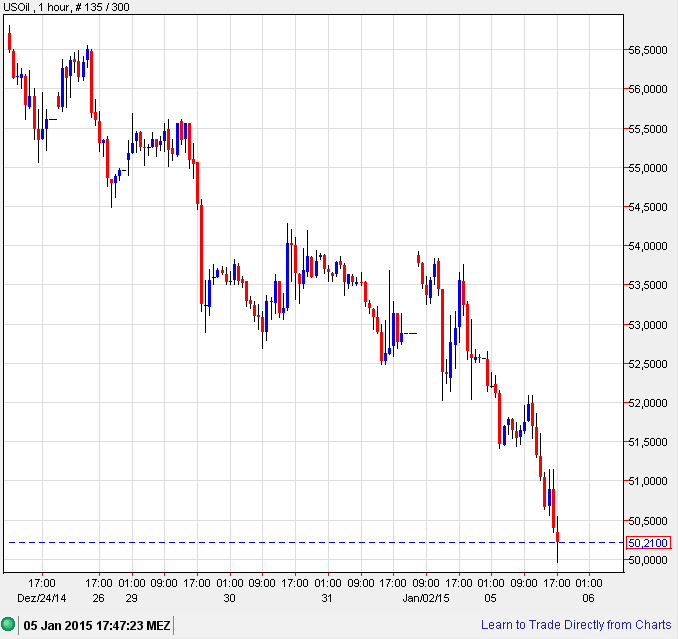Image resolution: width=678 pixels, height=639 pixels.
Task: Click the 52,0000 price axis label
Action: click(648, 403)
